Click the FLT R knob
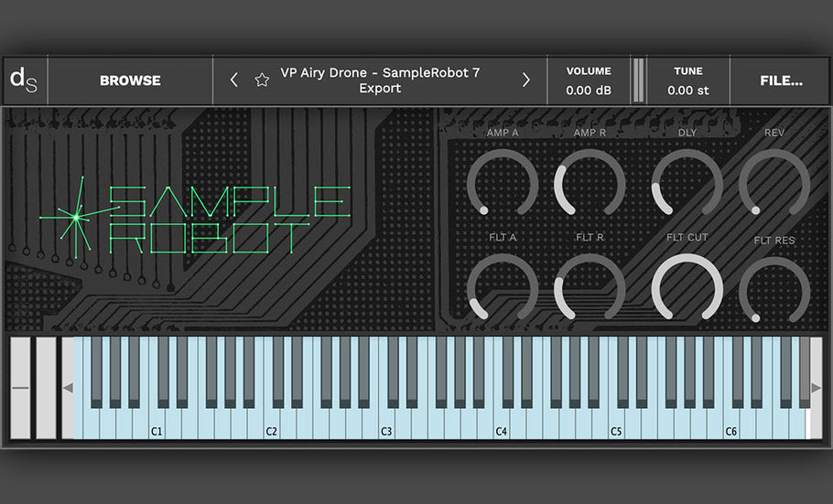The height and width of the screenshot is (504, 833). pos(590,288)
